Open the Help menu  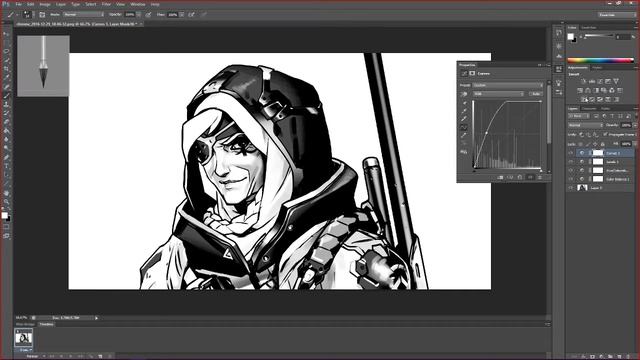155,4
